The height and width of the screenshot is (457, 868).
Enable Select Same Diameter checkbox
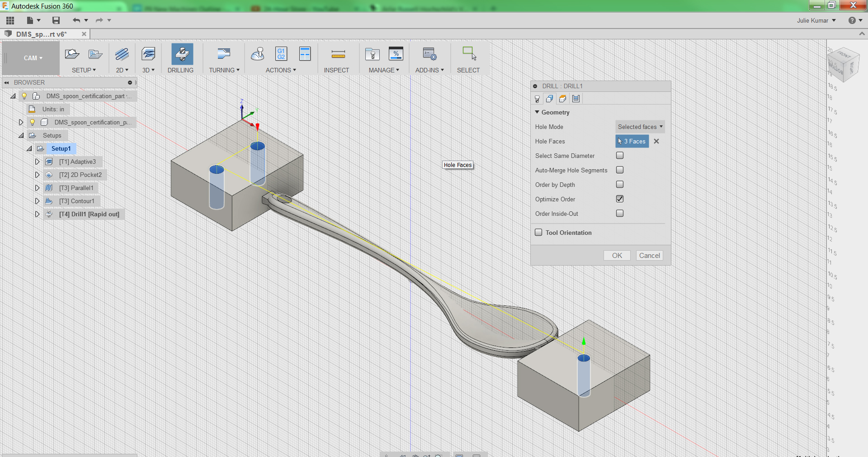[x=620, y=156]
